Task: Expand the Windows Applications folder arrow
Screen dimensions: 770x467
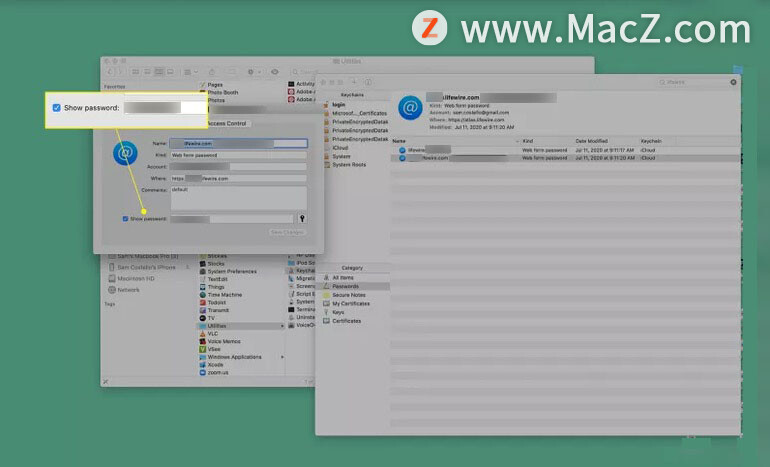Action: 282,357
